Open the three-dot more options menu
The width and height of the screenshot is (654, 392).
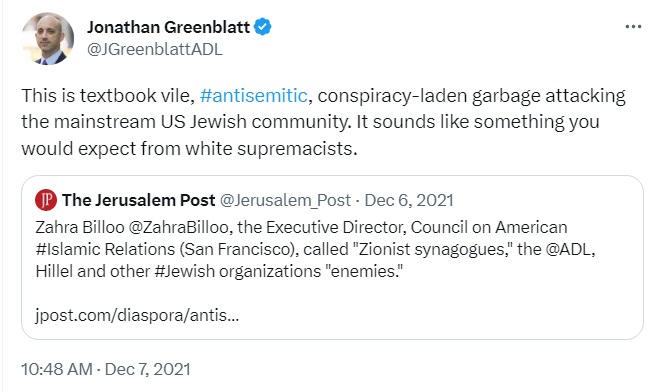pos(633,27)
